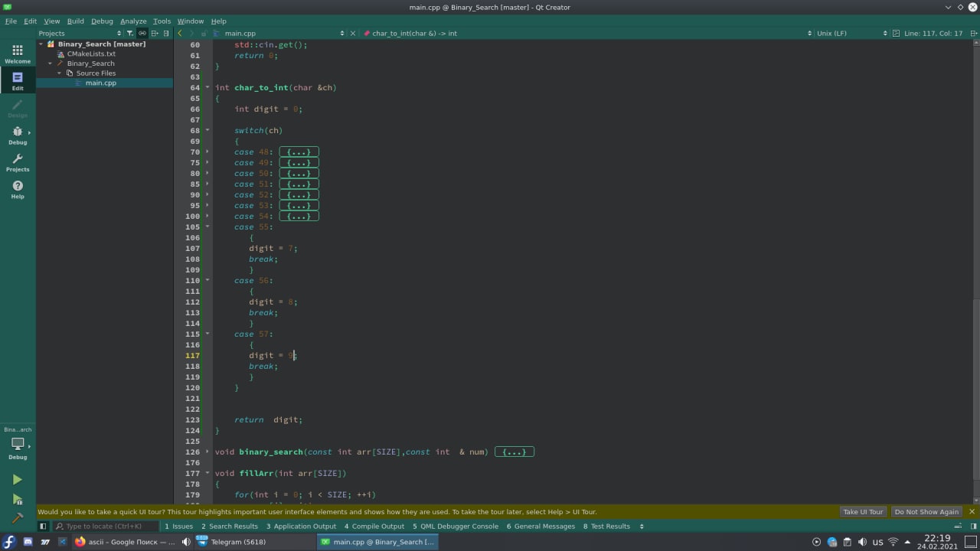The image size is (980, 551).
Task: Open Help mode in the left sidebar
Action: [17, 189]
